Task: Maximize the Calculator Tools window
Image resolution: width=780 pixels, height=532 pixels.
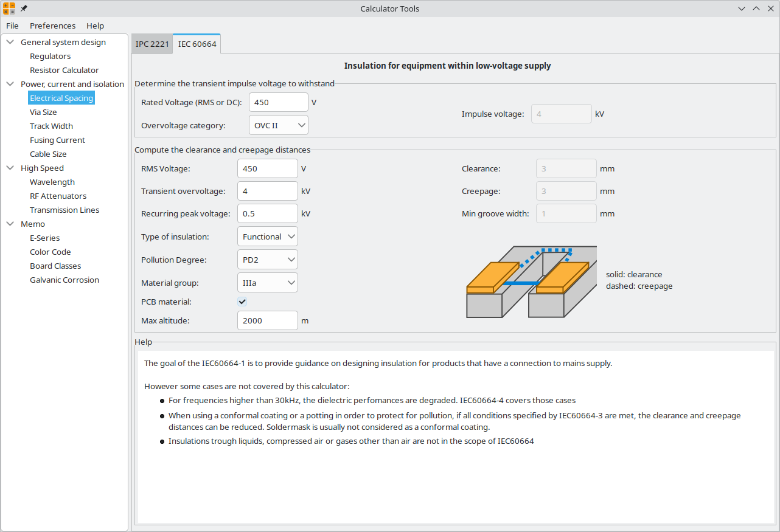Action: [x=756, y=9]
